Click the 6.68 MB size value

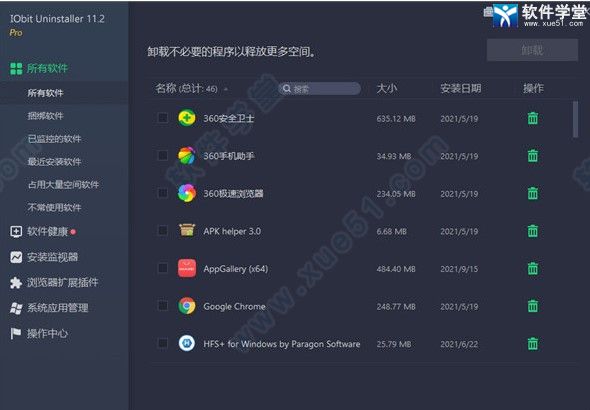point(392,231)
